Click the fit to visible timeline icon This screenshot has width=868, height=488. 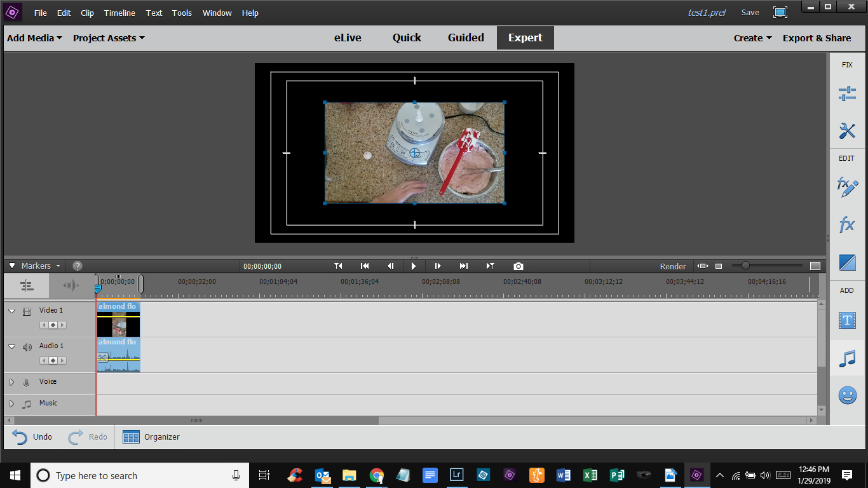click(x=702, y=266)
